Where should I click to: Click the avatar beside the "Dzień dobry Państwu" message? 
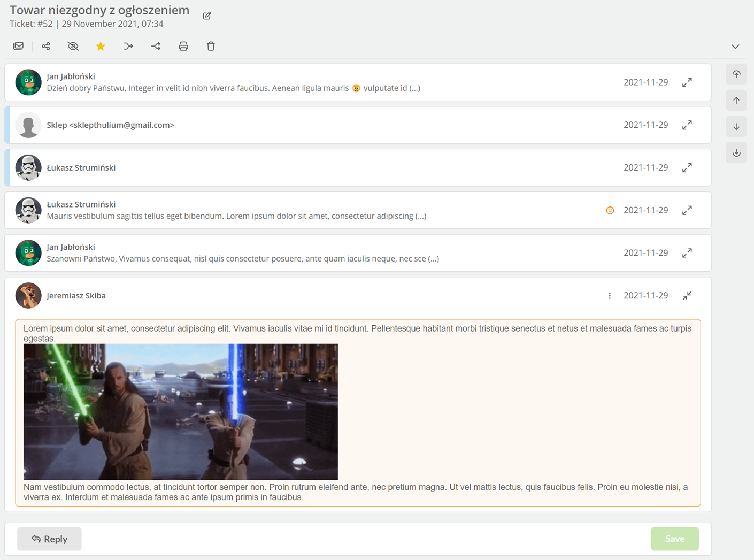click(28, 82)
